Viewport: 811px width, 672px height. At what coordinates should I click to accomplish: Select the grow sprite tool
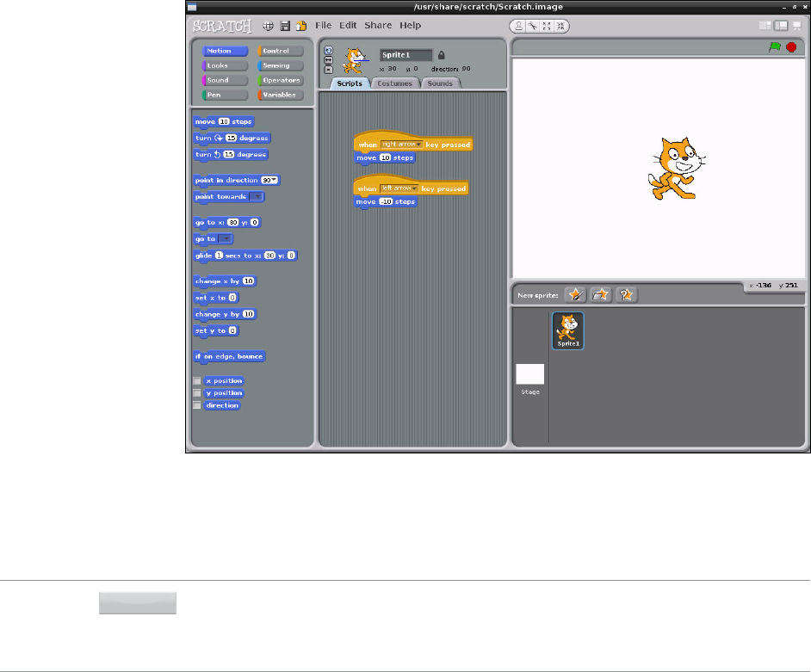547,26
